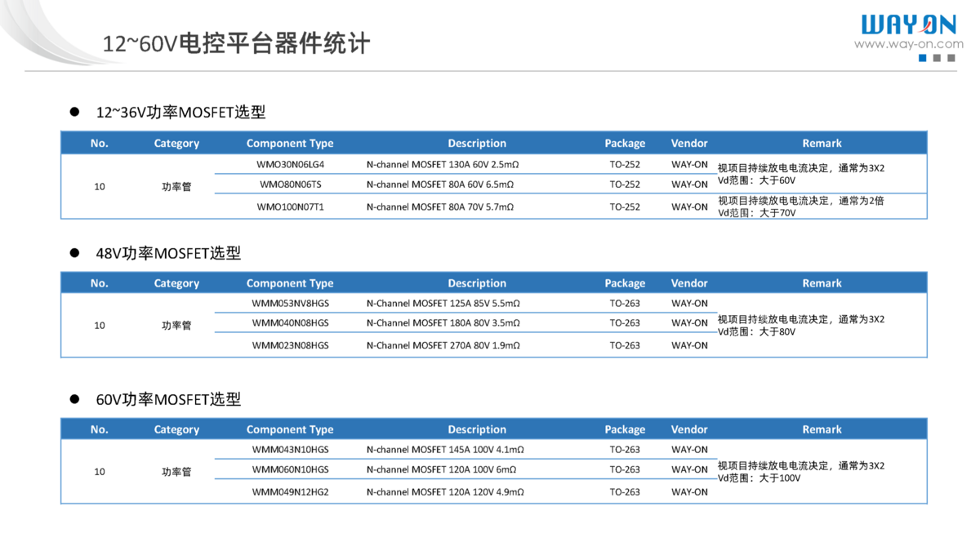
Task: Click the 12~36V功率MOSFET选型 section heading
Action: [x=180, y=113]
